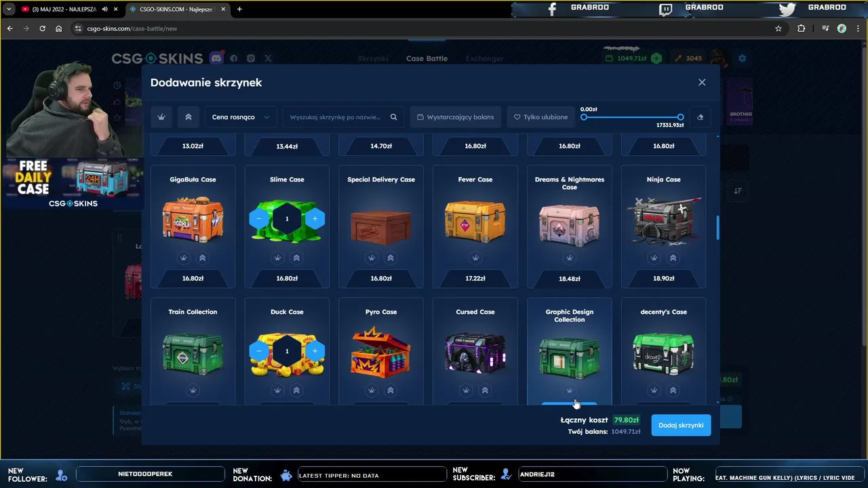Open a new browser tab
Viewport: 868px width, 488px height.
click(239, 9)
